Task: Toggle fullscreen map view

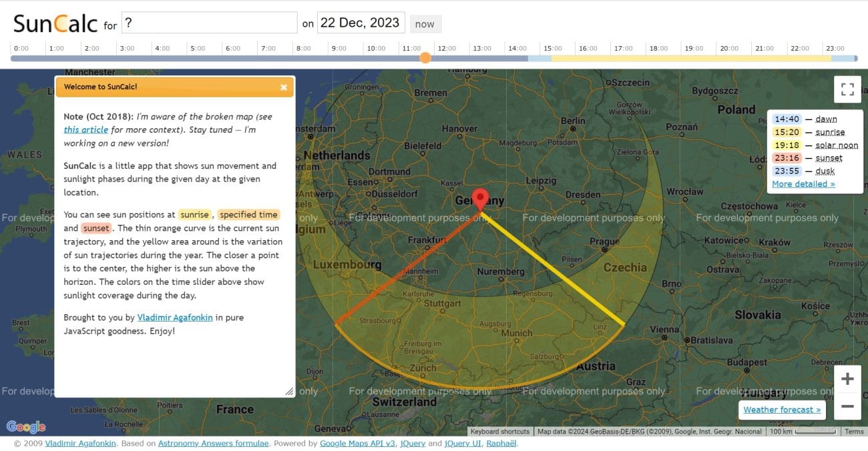Action: coord(847,89)
